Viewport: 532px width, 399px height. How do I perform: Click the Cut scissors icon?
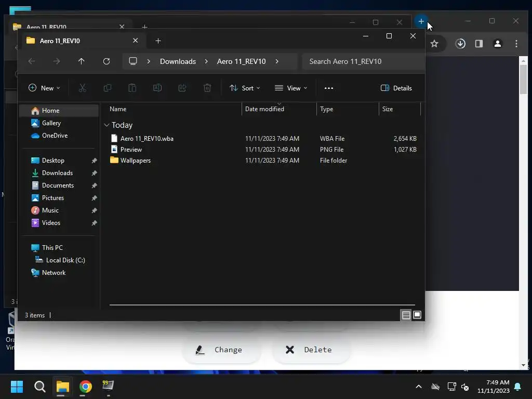pyautogui.click(x=83, y=88)
